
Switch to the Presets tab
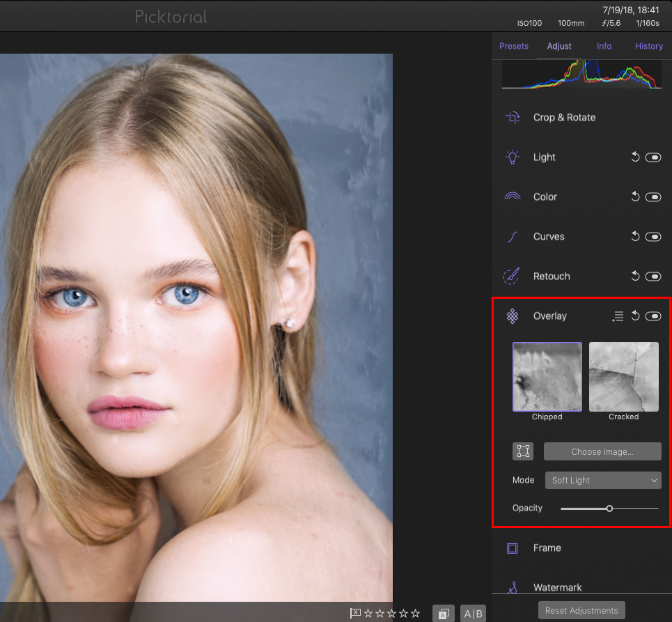pos(514,46)
